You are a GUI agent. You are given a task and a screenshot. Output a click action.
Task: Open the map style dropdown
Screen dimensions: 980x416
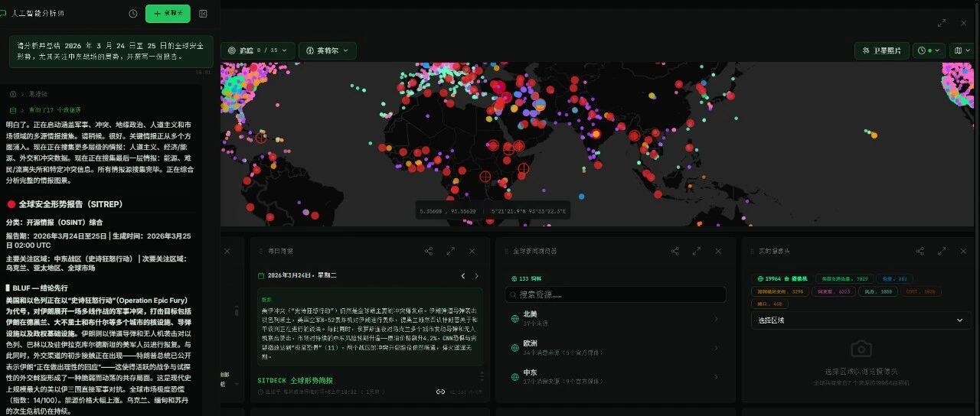[x=962, y=50]
